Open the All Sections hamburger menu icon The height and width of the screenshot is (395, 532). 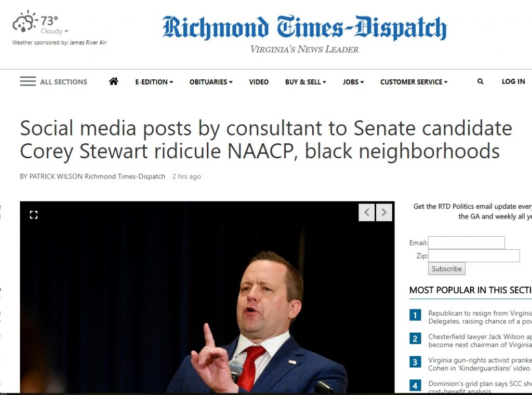pyautogui.click(x=28, y=81)
